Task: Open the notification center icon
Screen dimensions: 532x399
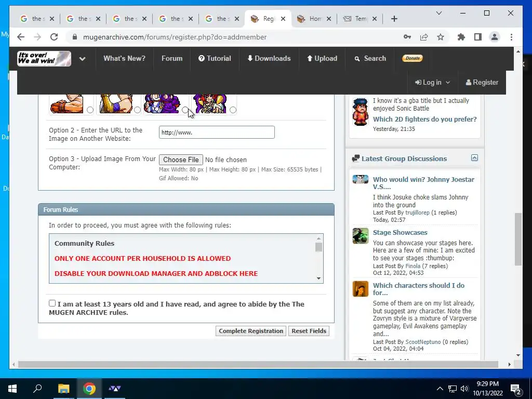Action: (x=515, y=389)
